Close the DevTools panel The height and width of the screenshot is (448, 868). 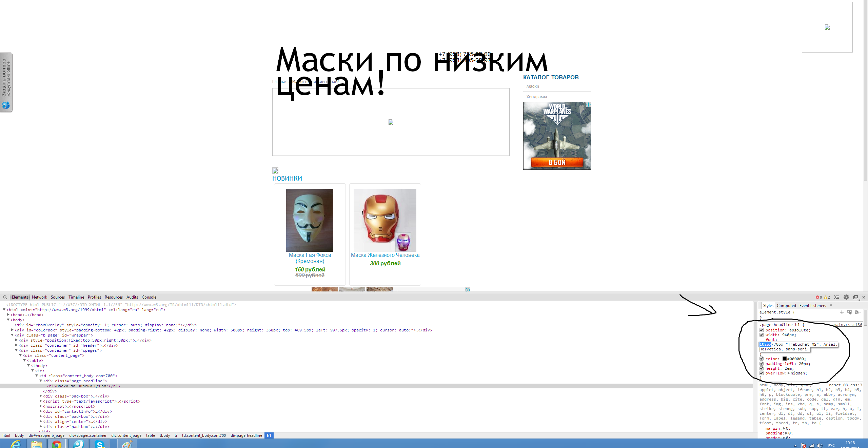864,297
